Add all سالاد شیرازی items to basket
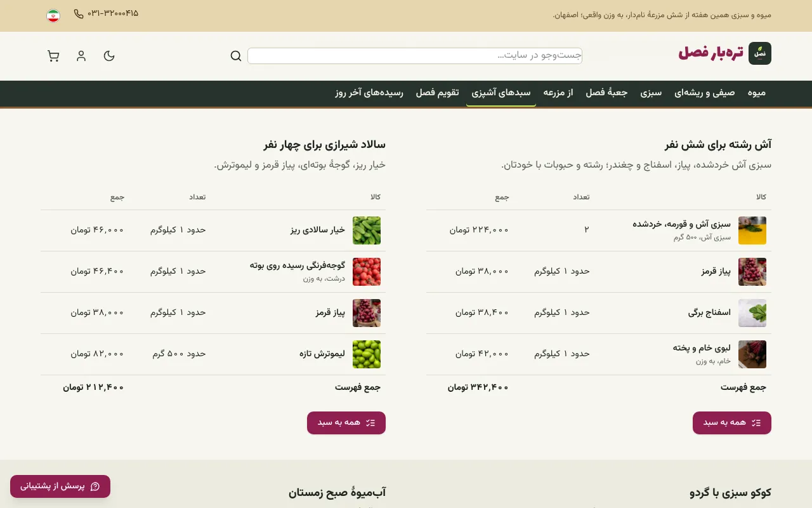This screenshot has height=508, width=812. click(x=346, y=423)
